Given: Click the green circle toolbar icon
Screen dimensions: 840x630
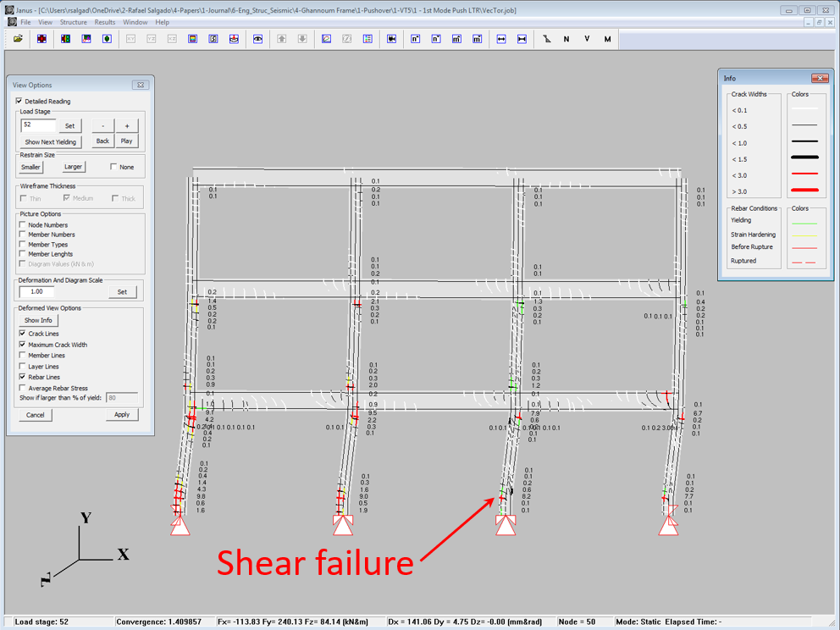Looking at the screenshot, I should [108, 39].
